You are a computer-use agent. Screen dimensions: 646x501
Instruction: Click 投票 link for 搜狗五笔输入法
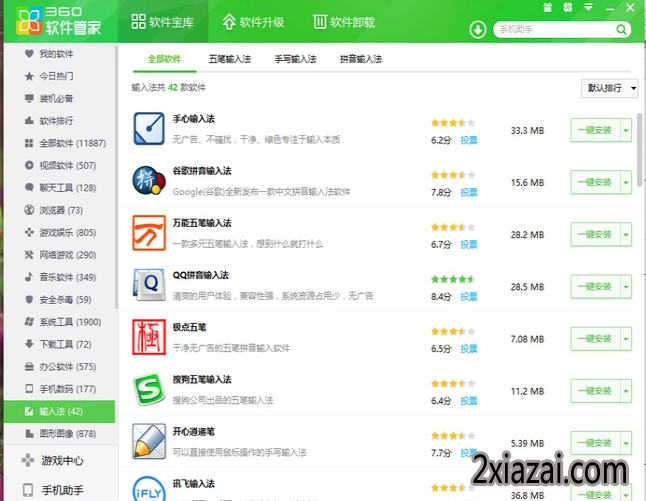(x=469, y=400)
